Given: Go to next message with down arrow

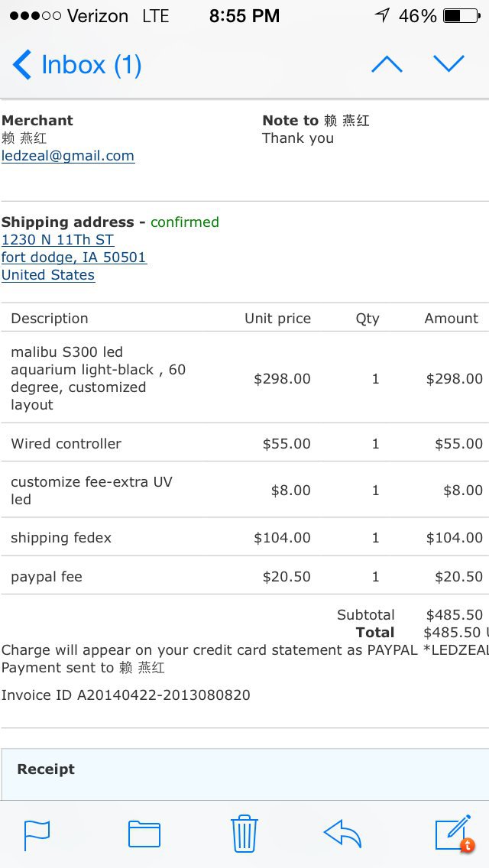Looking at the screenshot, I should [449, 65].
